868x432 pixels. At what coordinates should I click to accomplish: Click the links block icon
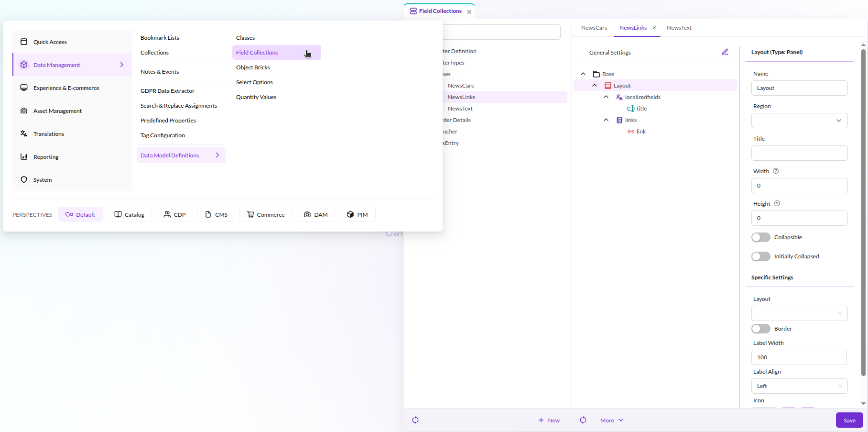pyautogui.click(x=619, y=120)
